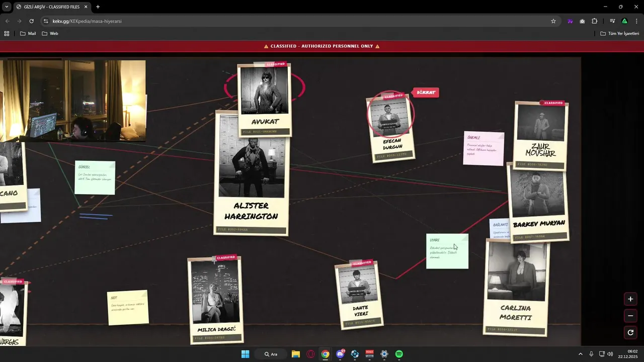Open the green triangle profile avatar

click(624, 21)
